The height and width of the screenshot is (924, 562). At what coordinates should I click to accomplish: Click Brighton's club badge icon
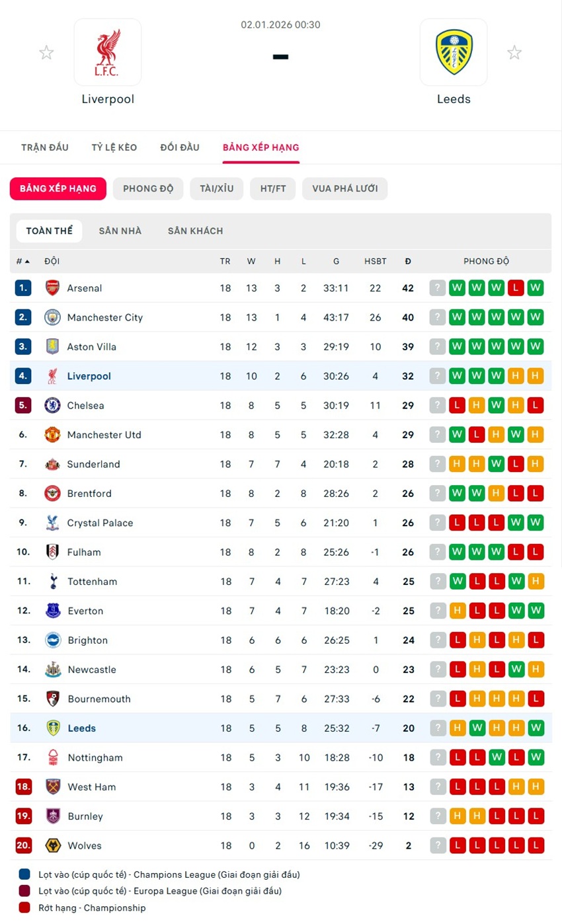tap(52, 640)
